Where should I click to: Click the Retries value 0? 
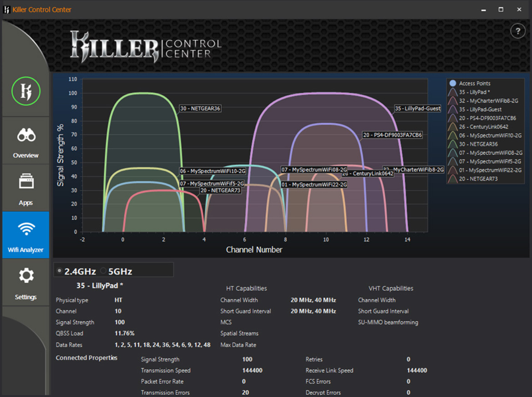pyautogui.click(x=409, y=359)
